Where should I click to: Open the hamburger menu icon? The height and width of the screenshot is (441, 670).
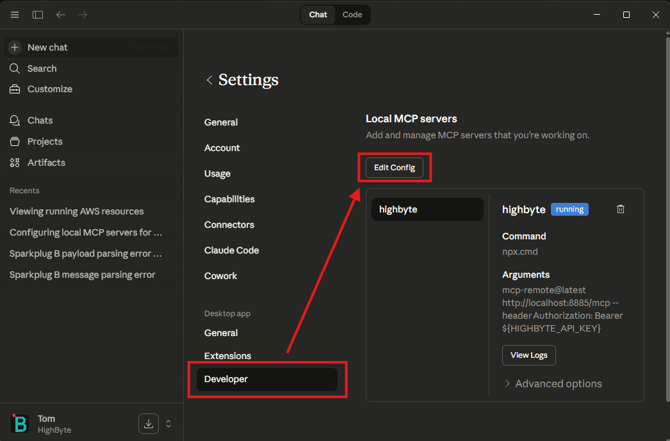point(15,15)
